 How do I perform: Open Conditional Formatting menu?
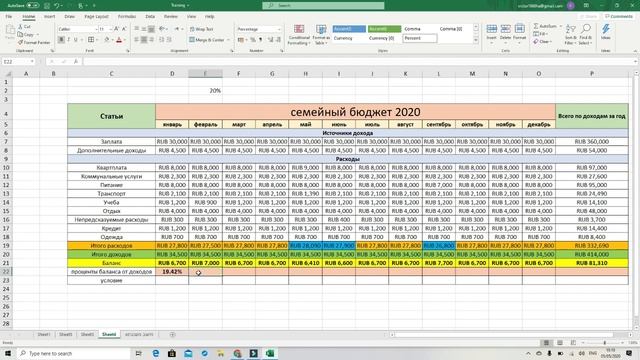point(299,34)
